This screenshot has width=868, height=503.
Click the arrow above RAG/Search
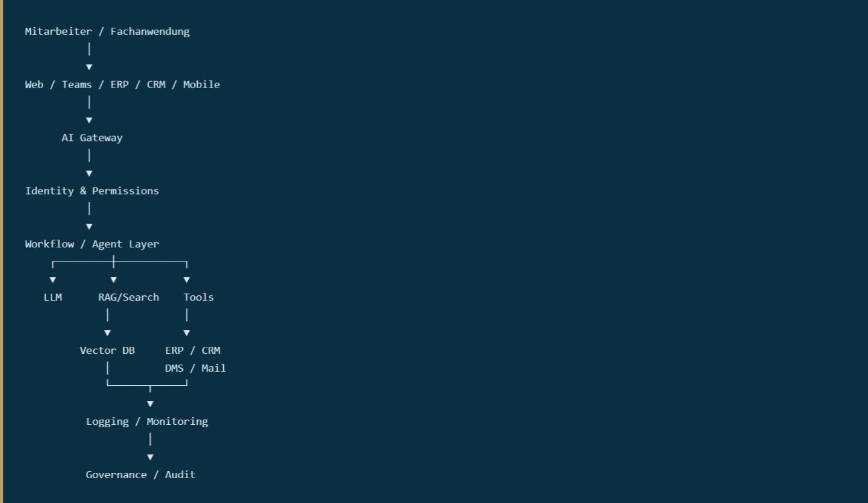pyautogui.click(x=114, y=280)
